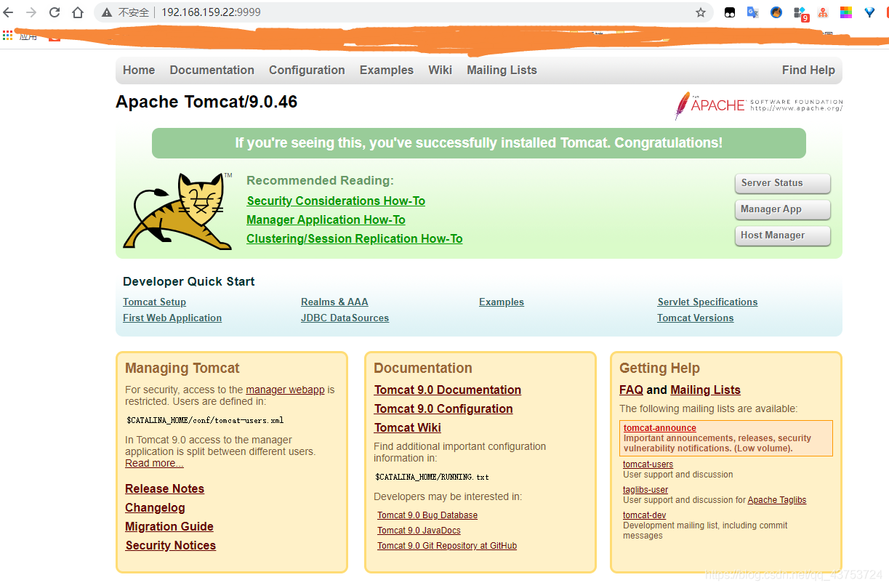889x588 pixels.
Task: Click the blue funnel extension icon
Action: point(869,12)
